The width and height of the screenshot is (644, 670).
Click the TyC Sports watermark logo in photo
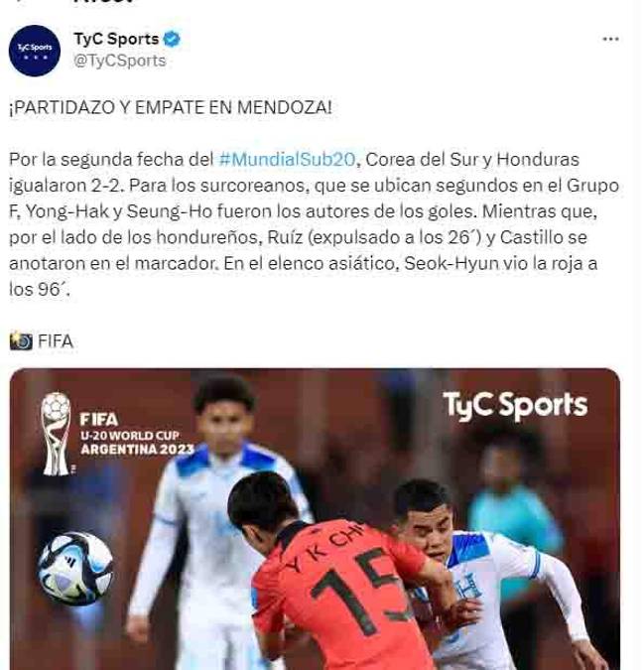point(515,406)
